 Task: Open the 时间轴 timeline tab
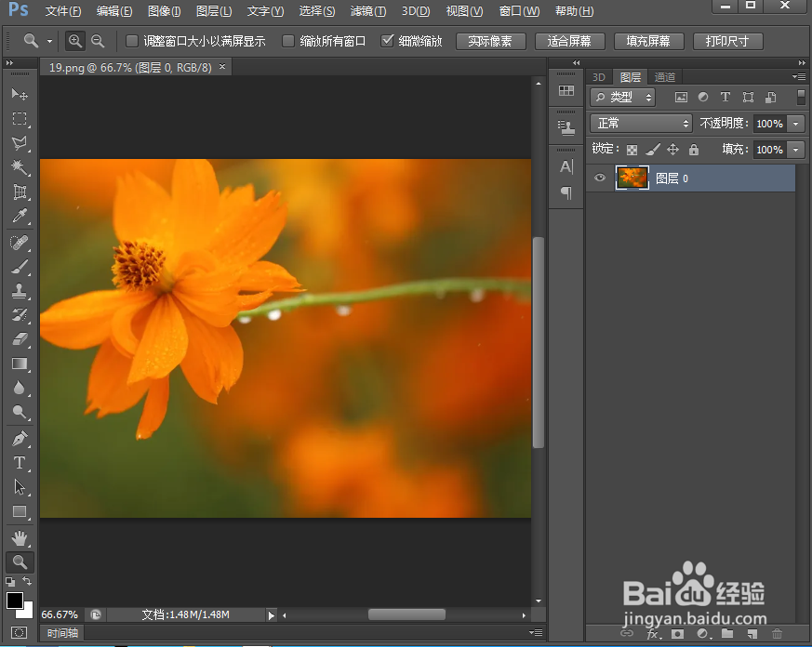click(62, 632)
